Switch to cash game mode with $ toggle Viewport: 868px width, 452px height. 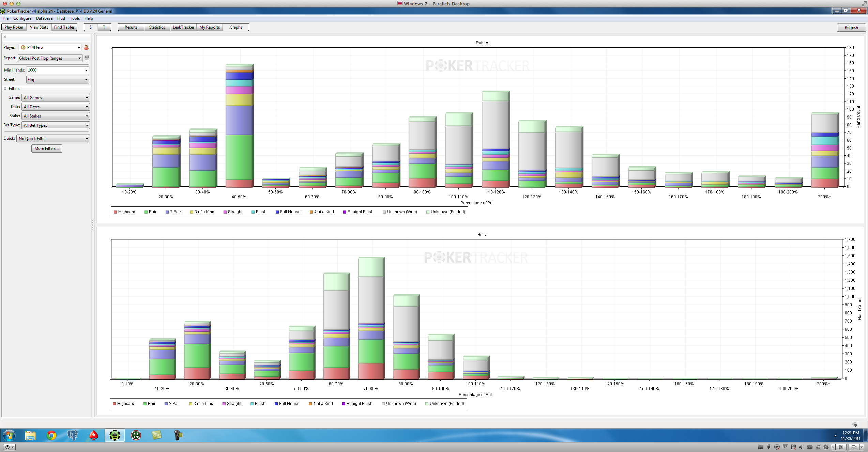[91, 27]
